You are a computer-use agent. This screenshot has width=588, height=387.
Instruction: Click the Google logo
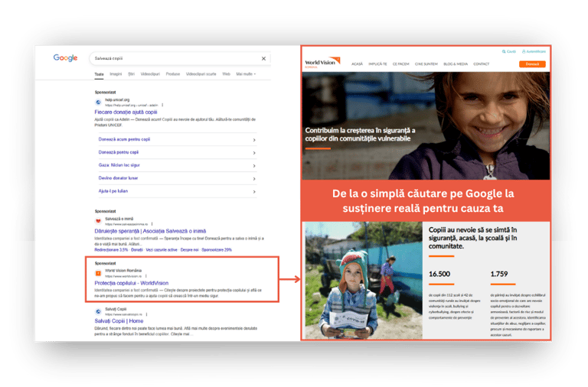[x=65, y=57]
